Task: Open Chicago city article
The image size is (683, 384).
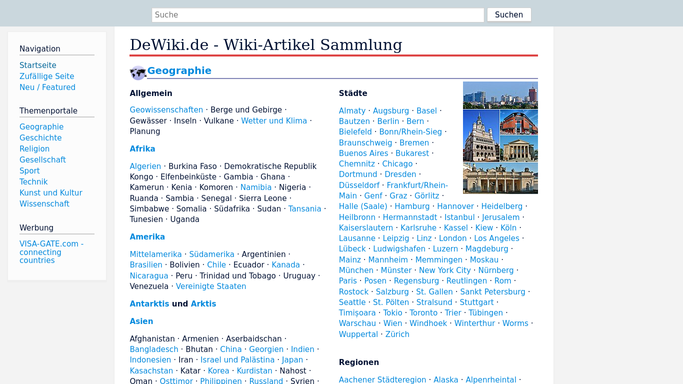Action: (397, 164)
